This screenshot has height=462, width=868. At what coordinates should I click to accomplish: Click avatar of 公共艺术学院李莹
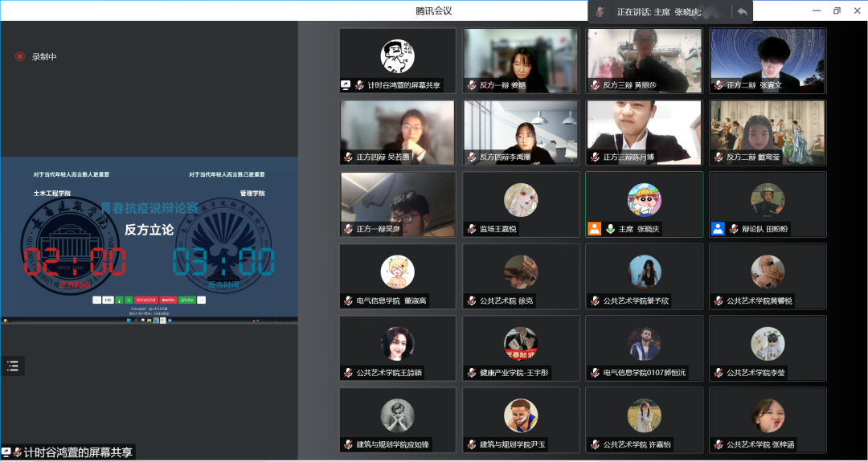768,344
